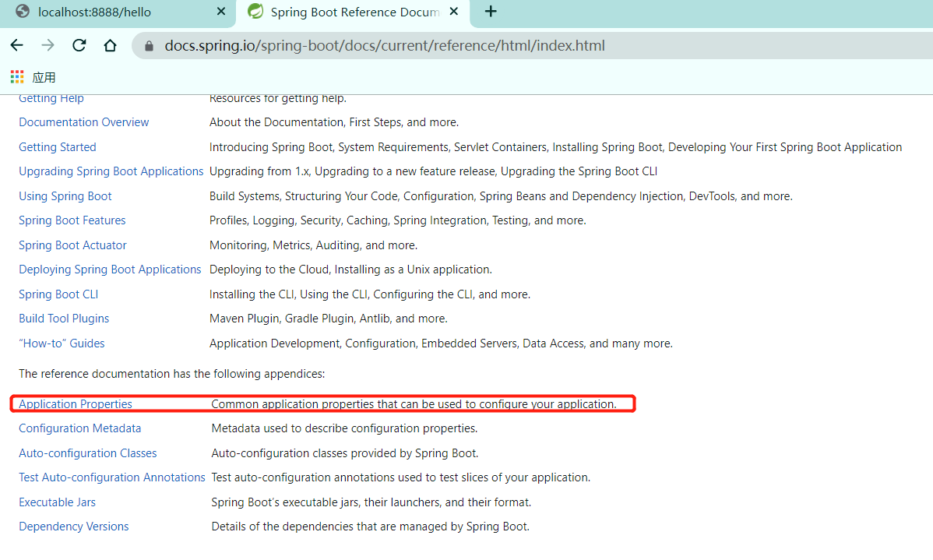
Task: Go to the browser home page
Action: tap(110, 45)
